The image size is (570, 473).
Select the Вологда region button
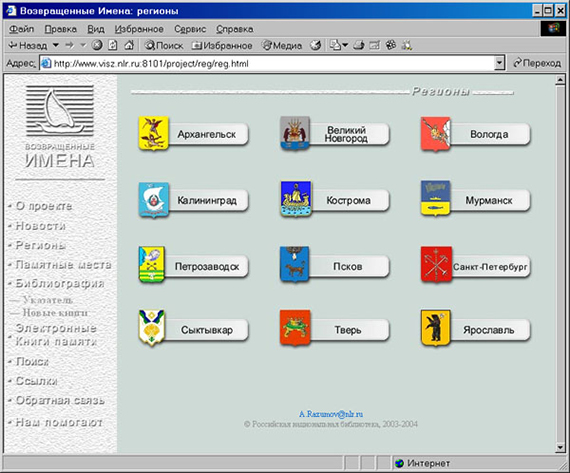[490, 135]
